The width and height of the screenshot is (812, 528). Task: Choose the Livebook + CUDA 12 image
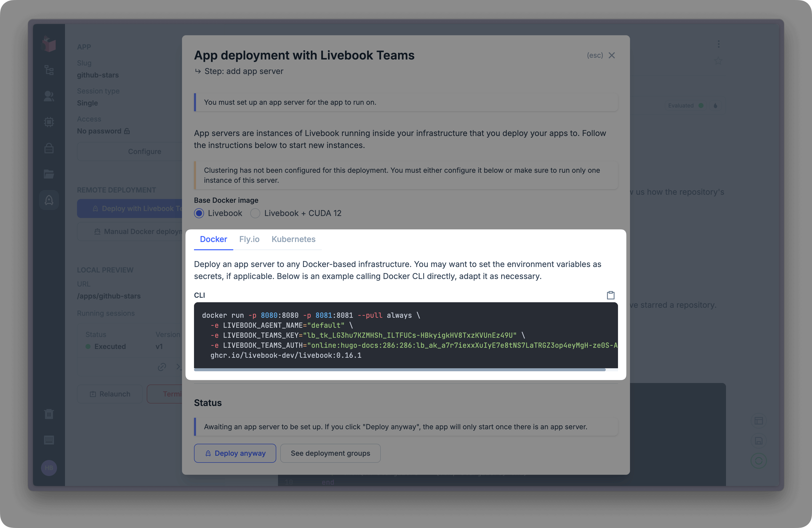click(x=255, y=213)
